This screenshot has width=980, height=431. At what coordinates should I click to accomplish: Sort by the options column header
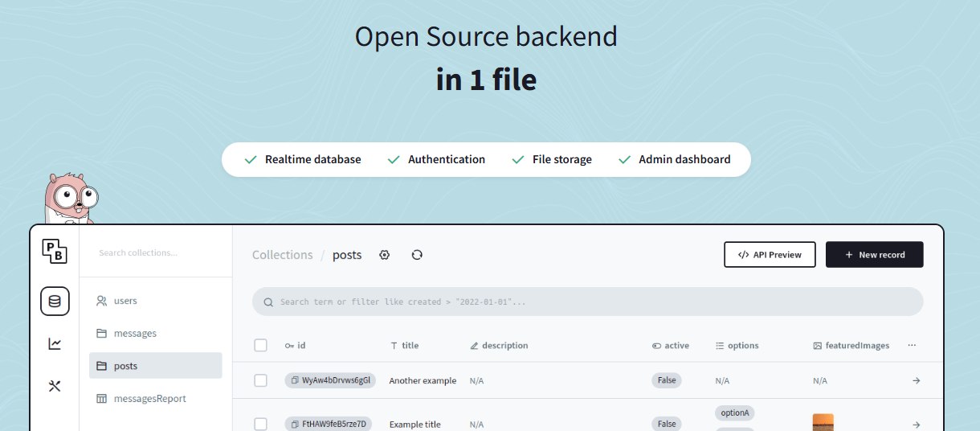click(737, 345)
